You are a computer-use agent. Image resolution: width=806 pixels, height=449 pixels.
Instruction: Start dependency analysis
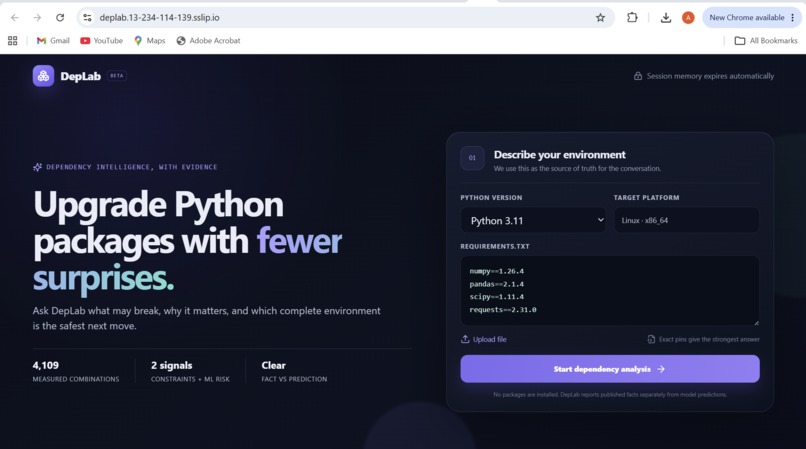(x=610, y=369)
